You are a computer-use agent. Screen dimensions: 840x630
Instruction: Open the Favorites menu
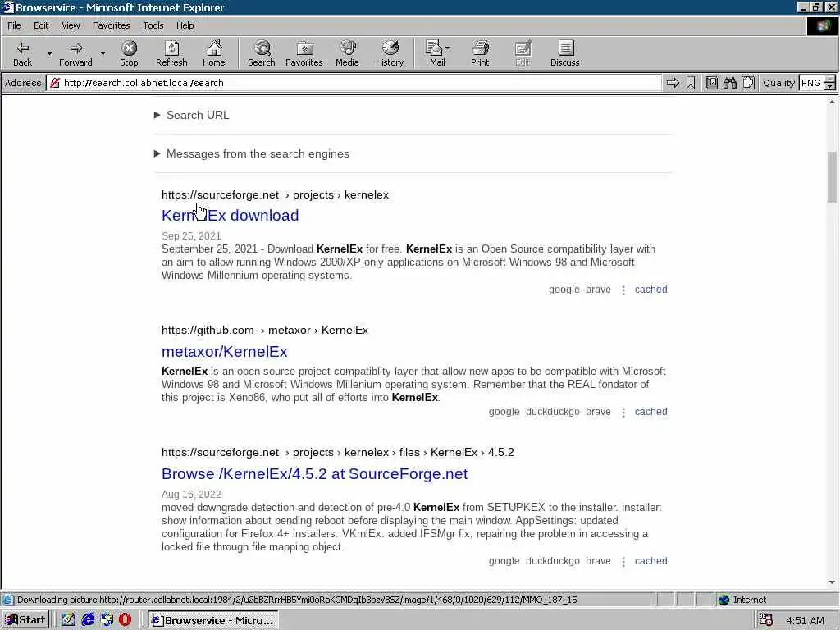[111, 25]
